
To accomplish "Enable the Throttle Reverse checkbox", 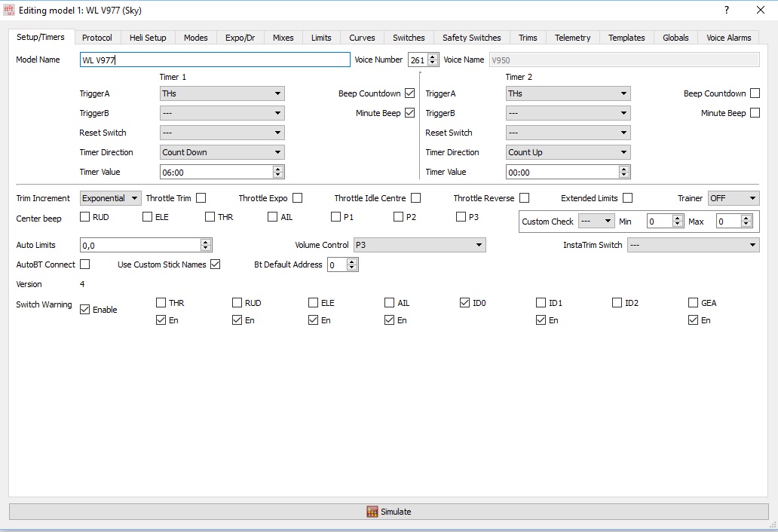I will click(525, 198).
